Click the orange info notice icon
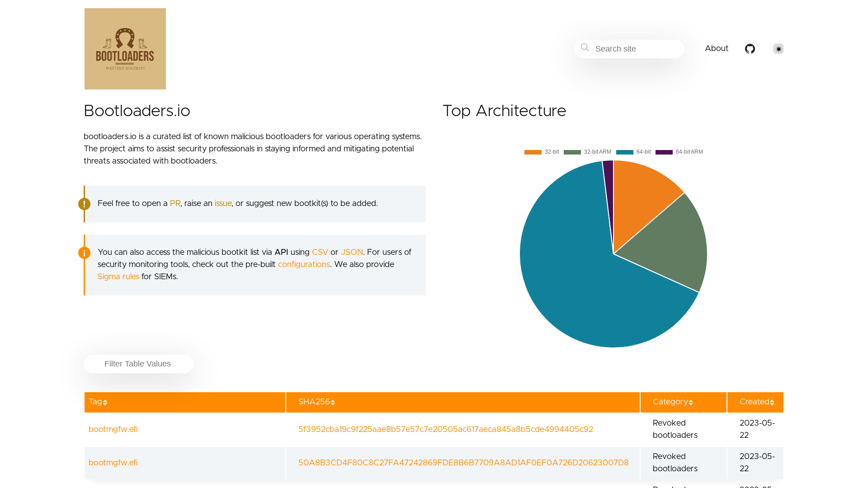This screenshot has width=868, height=488. [84, 253]
